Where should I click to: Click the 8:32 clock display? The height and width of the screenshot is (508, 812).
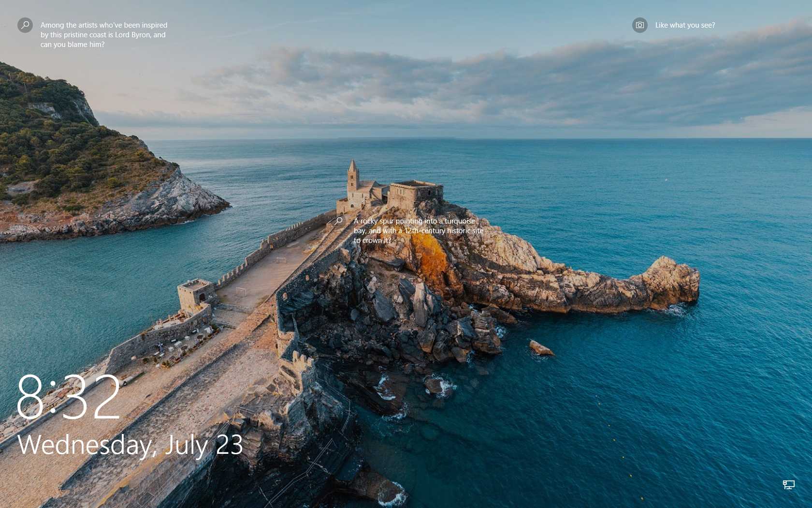pos(68,397)
